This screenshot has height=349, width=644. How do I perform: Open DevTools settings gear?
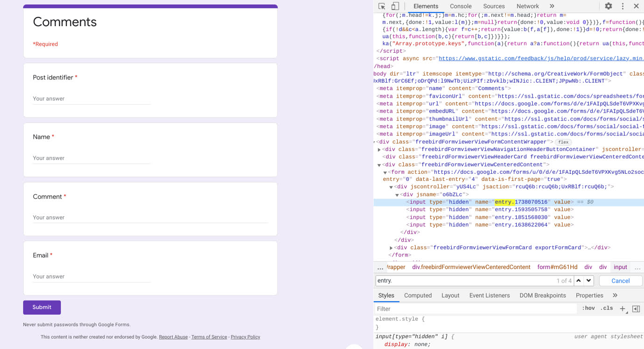[609, 6]
